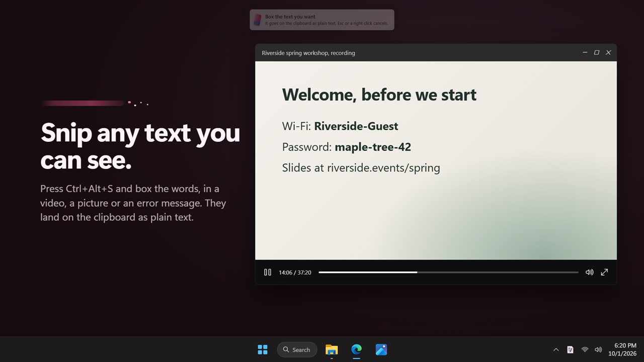The width and height of the screenshot is (644, 362).
Task: Click the text snip tray icon
Action: click(570, 349)
